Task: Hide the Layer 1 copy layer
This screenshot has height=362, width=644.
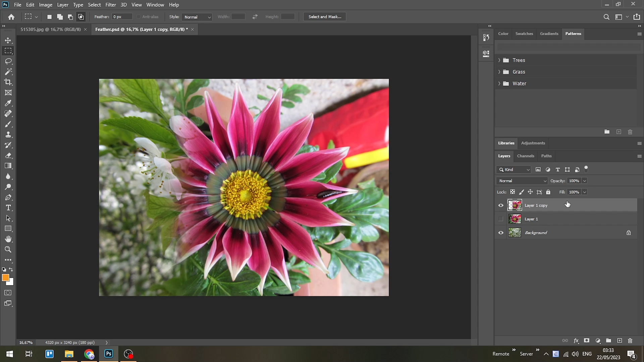Action: (501, 205)
